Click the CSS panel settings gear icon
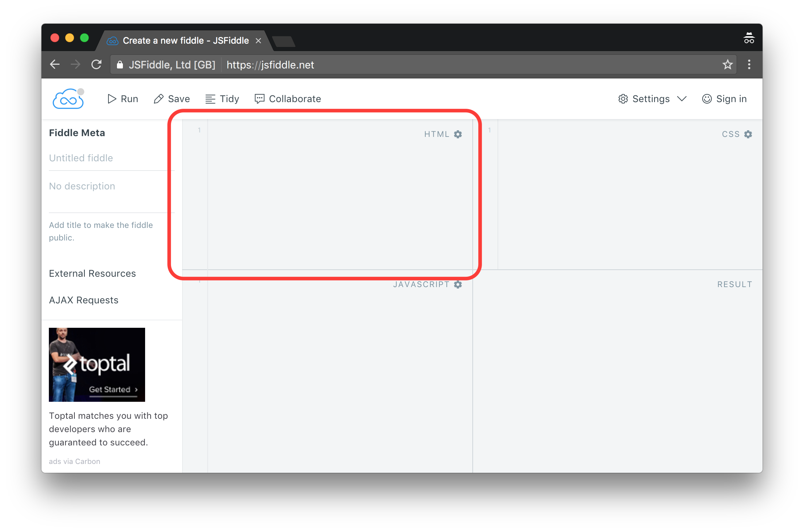This screenshot has height=532, width=804. (x=749, y=134)
